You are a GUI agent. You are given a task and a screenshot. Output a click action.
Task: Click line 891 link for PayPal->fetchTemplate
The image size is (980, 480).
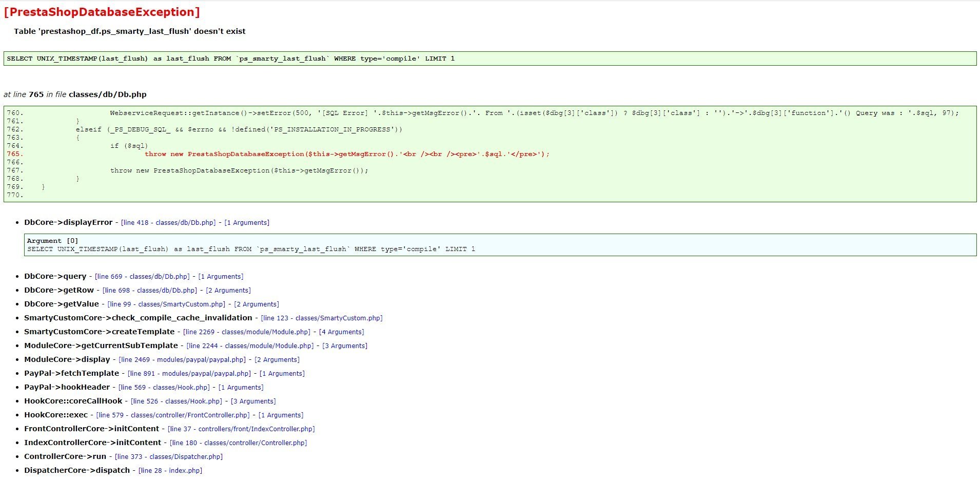pos(189,374)
